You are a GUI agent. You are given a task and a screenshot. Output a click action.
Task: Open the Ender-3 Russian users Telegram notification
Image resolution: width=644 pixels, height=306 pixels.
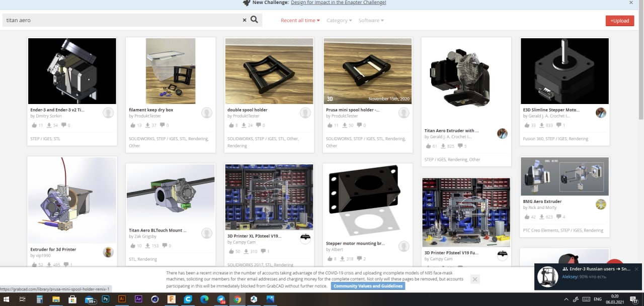pos(588,276)
